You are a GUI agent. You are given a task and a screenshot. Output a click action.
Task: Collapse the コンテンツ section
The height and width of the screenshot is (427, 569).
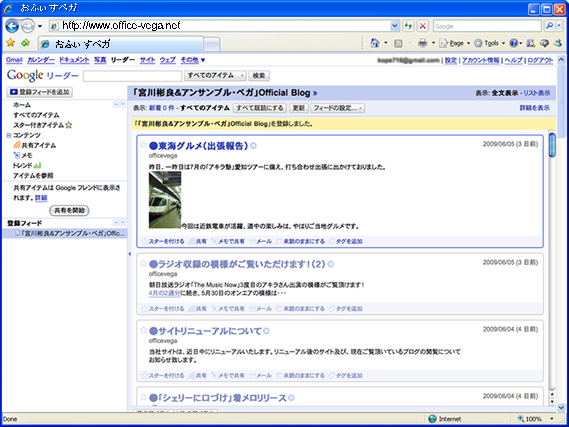pyautogui.click(x=9, y=135)
